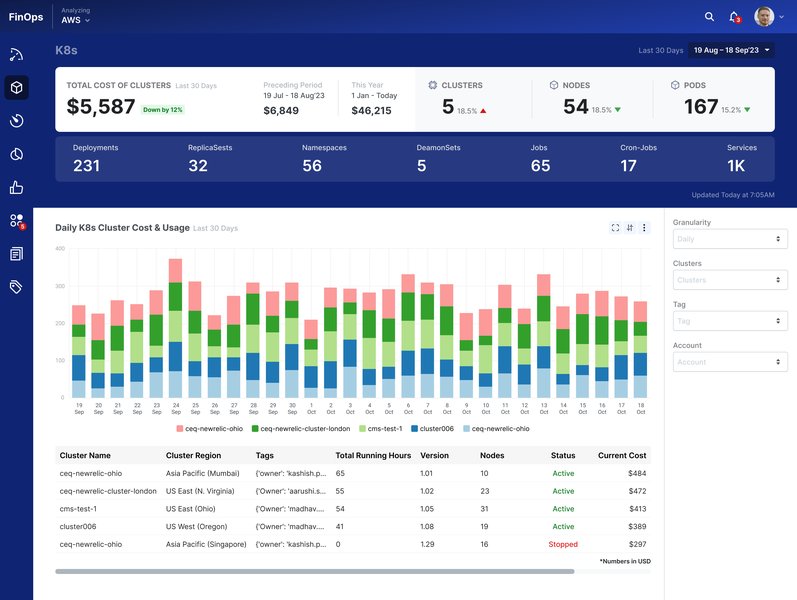The image size is (797, 600).
Task: Sort by Current Cost column header
Action: pyautogui.click(x=622, y=456)
